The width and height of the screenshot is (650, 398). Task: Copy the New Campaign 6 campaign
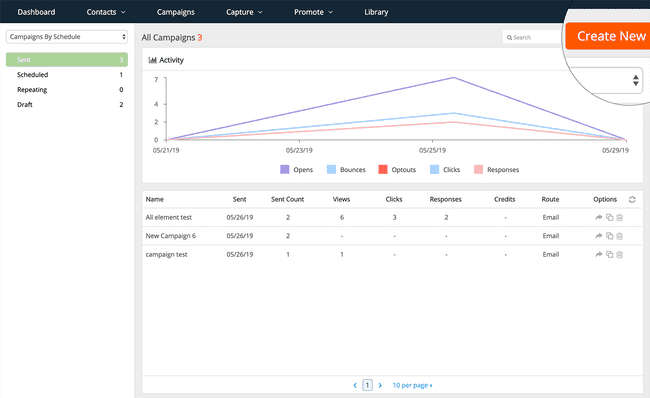[609, 236]
